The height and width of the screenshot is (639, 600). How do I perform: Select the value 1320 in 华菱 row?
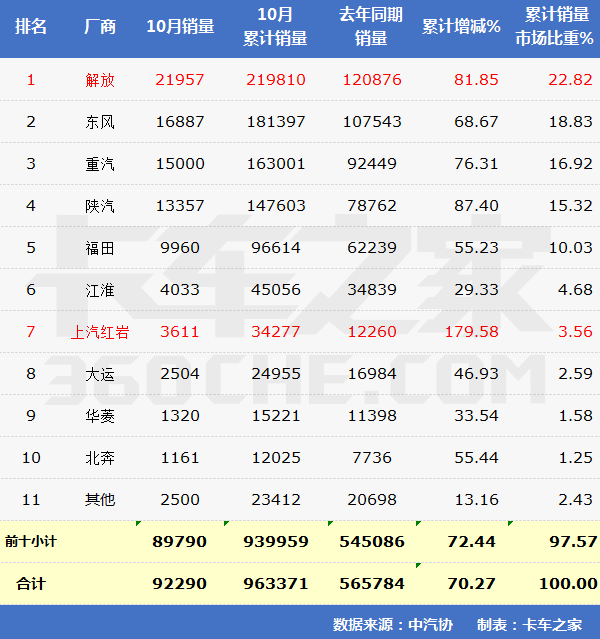click(180, 416)
